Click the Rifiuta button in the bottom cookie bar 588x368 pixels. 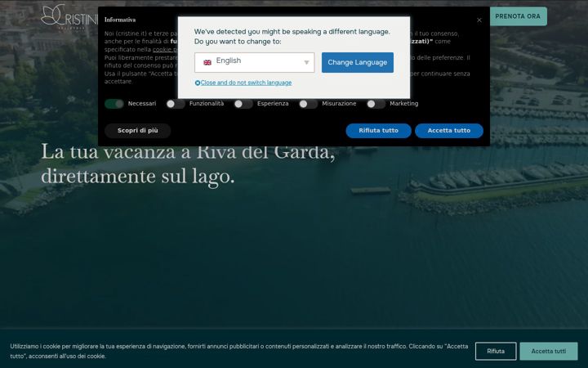pos(496,351)
